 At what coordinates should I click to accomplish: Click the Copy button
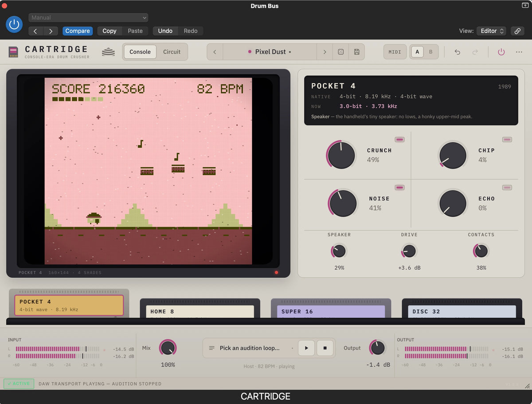(110, 31)
